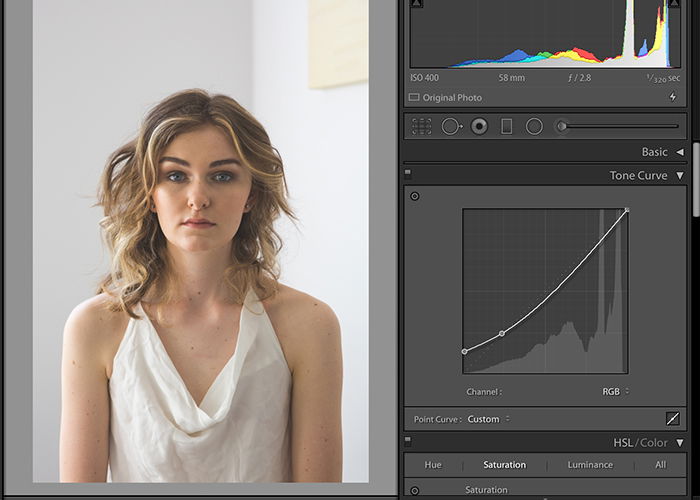Click the histogram lightning bolt icon
The height and width of the screenshot is (500, 700).
(x=672, y=97)
